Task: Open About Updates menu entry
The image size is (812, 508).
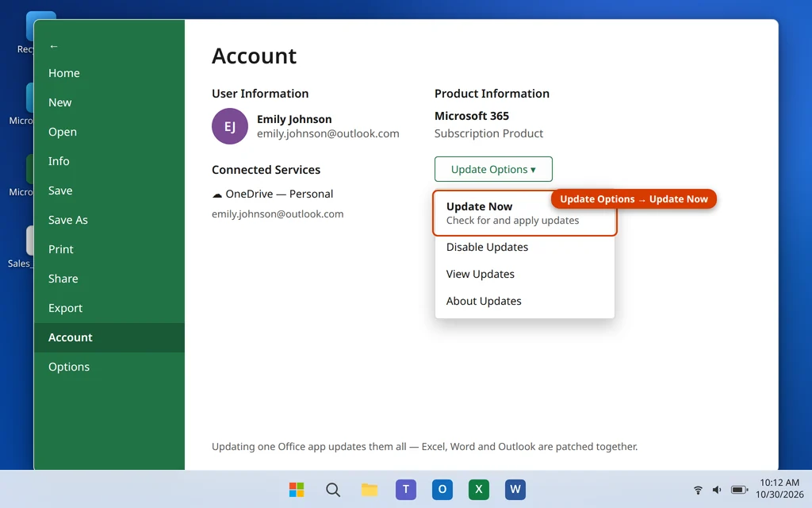Action: pos(525,301)
